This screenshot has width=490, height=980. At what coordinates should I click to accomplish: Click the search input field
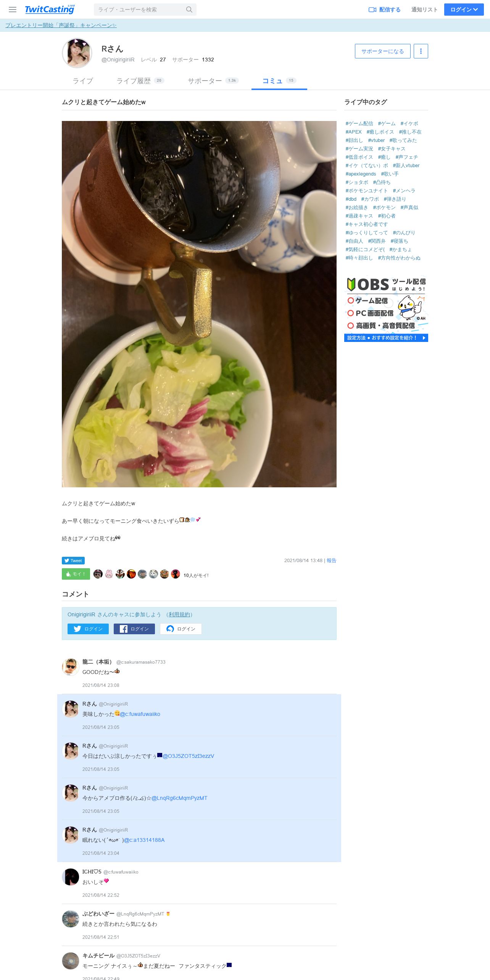(x=140, y=10)
